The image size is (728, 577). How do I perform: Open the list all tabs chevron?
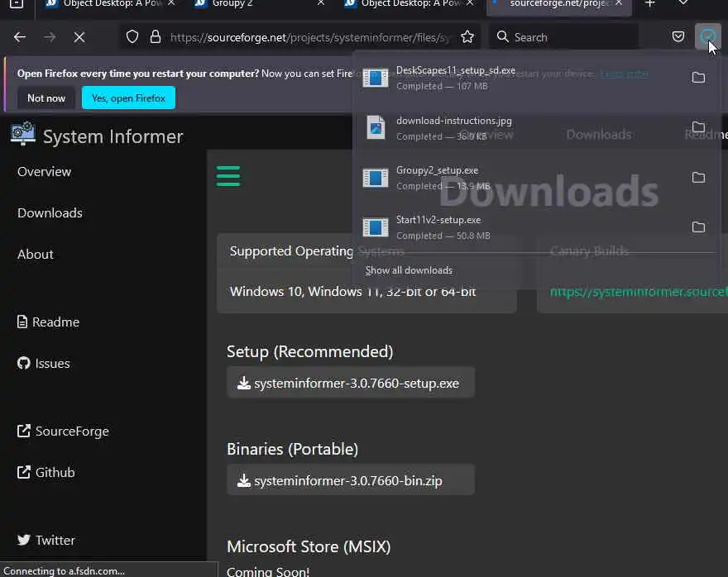(x=683, y=3)
